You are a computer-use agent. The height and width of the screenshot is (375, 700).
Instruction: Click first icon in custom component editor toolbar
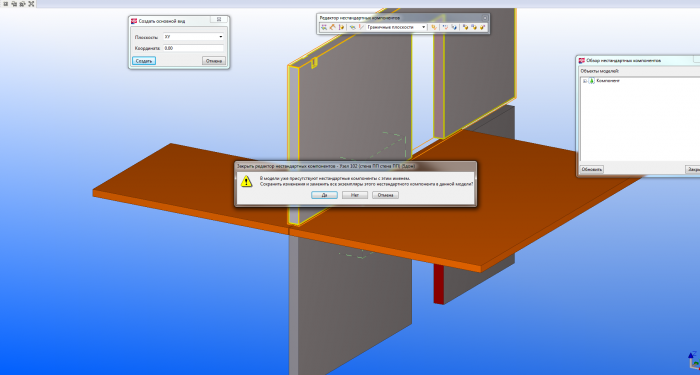[324, 27]
